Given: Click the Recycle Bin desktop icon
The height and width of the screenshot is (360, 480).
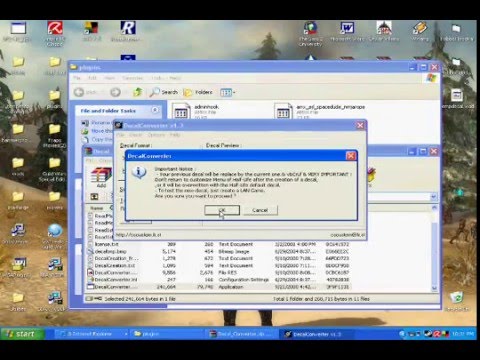Looking at the screenshot, I should point(457,301).
